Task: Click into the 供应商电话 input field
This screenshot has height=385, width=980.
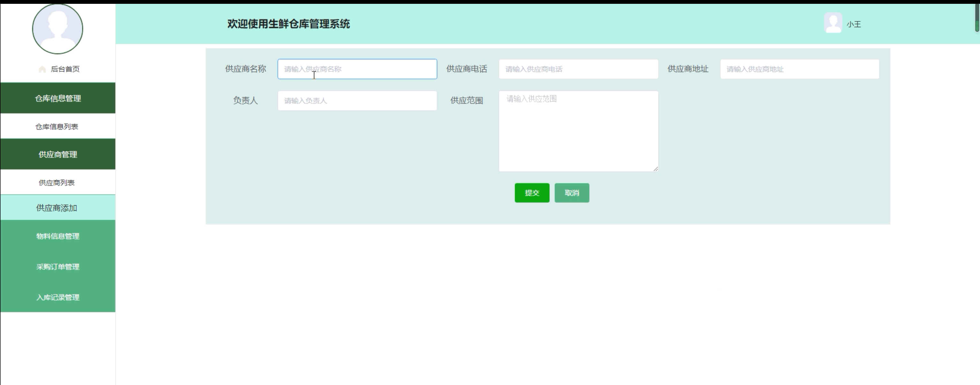Action: 578,69
